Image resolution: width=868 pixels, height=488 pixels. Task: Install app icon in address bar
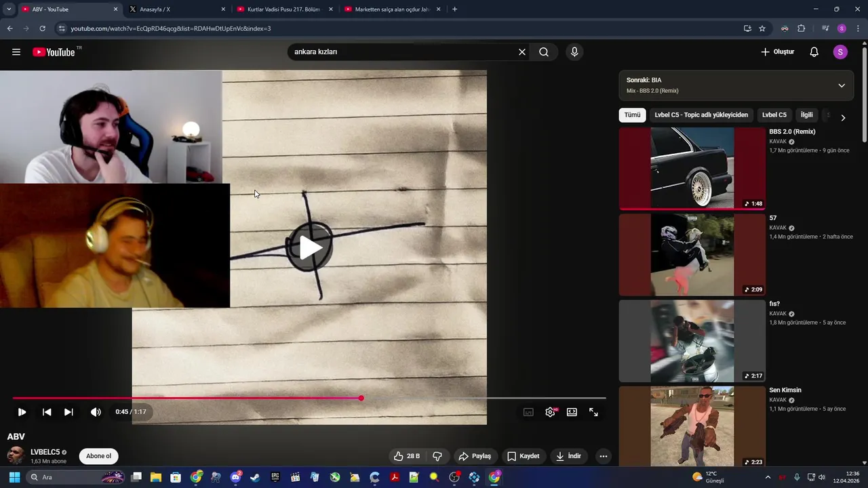(x=747, y=28)
